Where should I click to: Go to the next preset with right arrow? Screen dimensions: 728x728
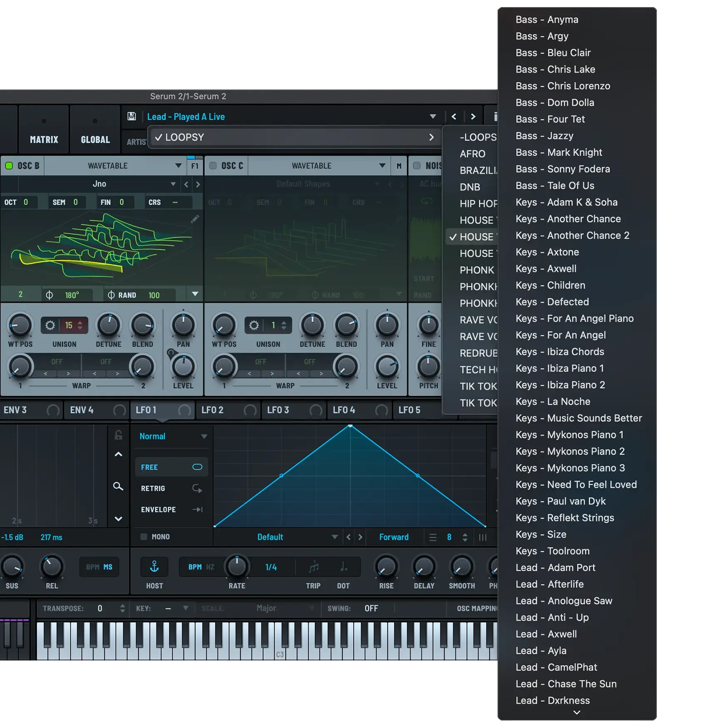click(x=473, y=116)
